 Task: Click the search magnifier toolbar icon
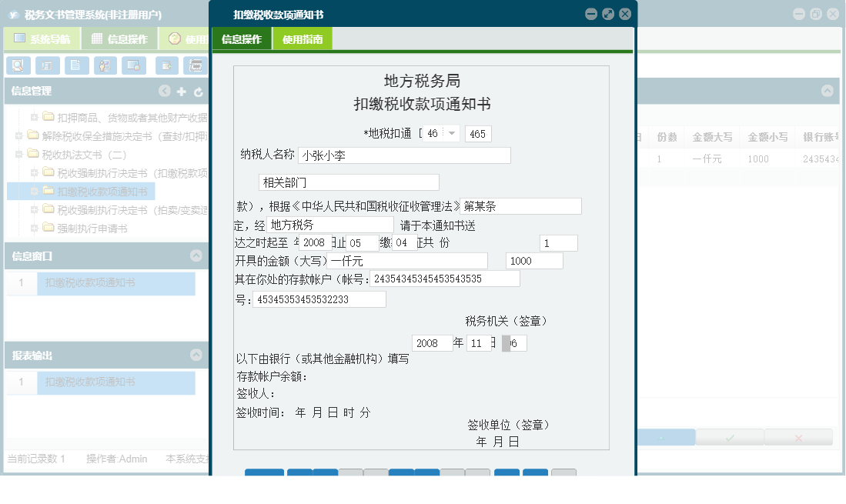pyautogui.click(x=18, y=65)
